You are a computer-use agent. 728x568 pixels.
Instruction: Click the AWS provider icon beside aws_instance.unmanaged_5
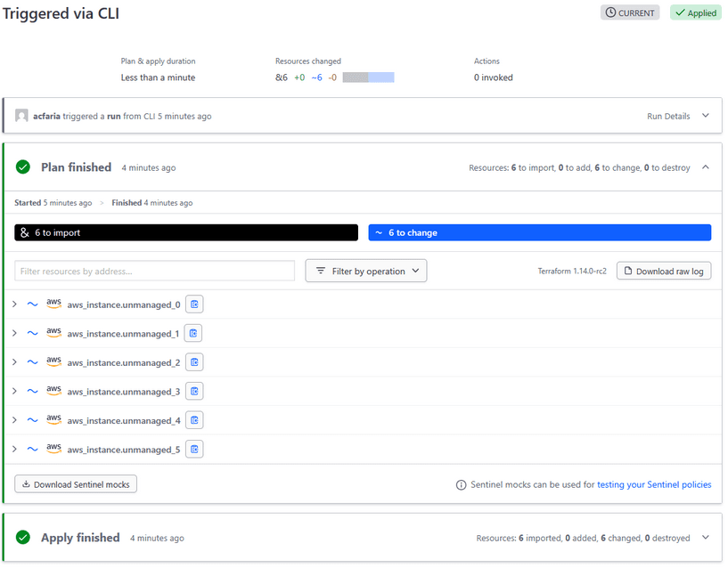point(53,449)
